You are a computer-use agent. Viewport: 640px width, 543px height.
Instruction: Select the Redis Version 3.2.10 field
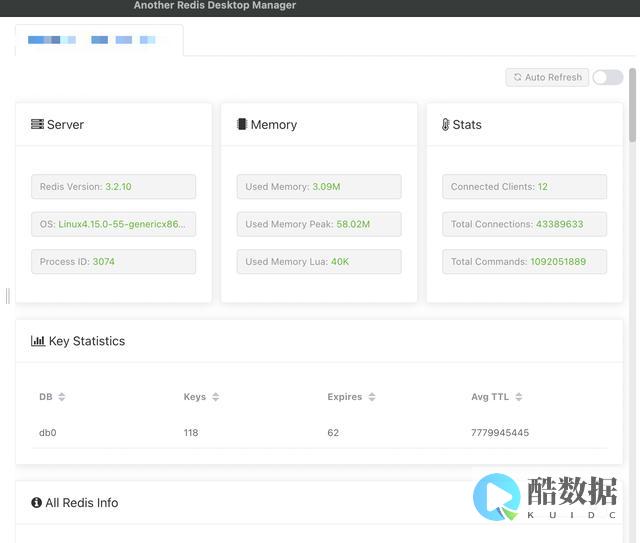point(113,187)
